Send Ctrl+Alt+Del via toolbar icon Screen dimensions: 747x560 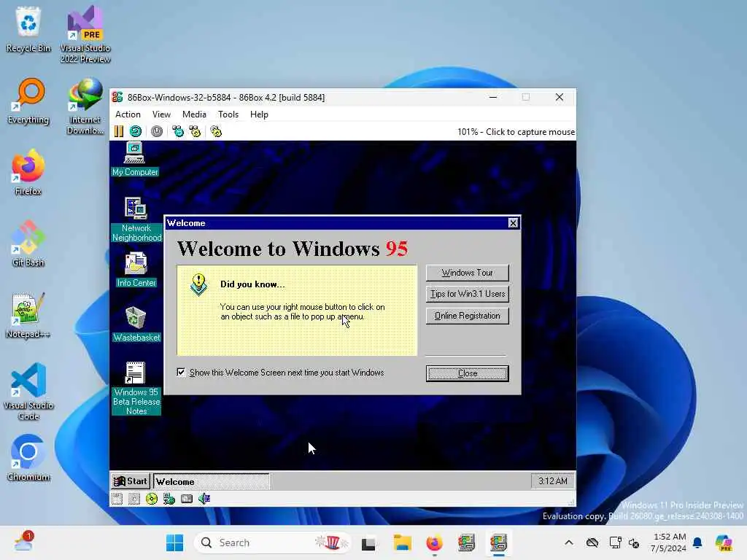click(x=178, y=131)
